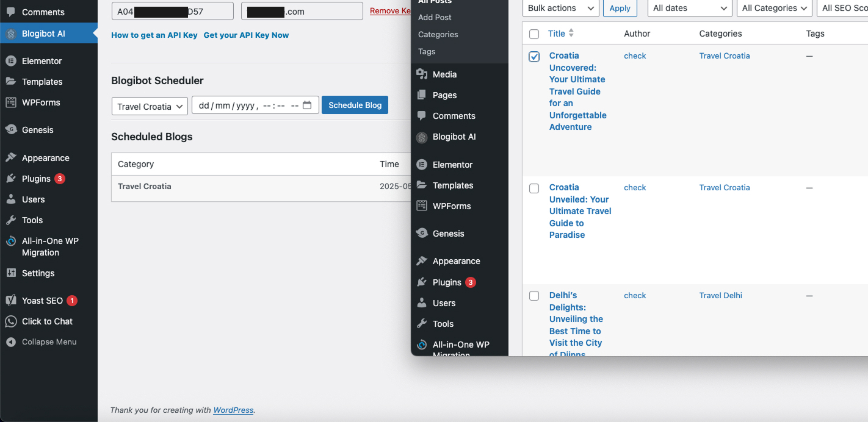868x422 pixels.
Task: Click the Schedule Blog button
Action: click(355, 104)
